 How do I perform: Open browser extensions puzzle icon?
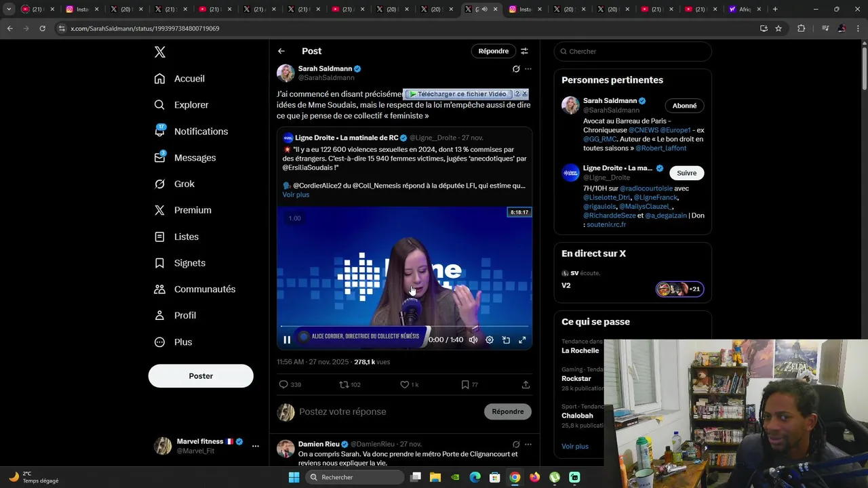pos(801,28)
